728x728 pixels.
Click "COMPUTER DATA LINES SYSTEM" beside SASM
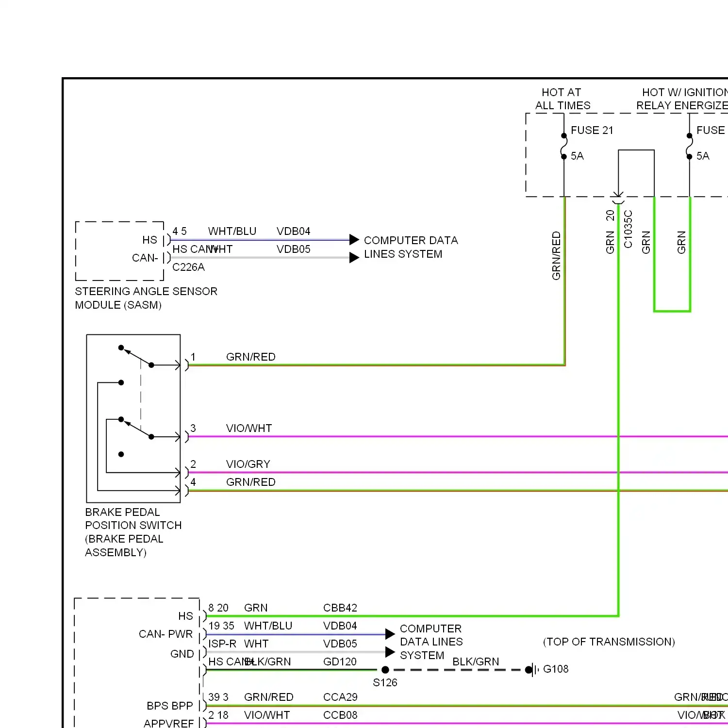coord(411,247)
